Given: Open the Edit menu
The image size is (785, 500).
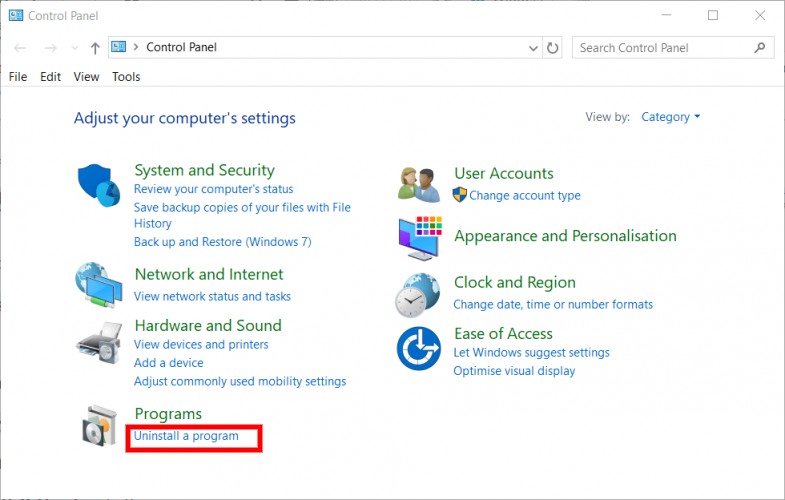Looking at the screenshot, I should coord(51,77).
